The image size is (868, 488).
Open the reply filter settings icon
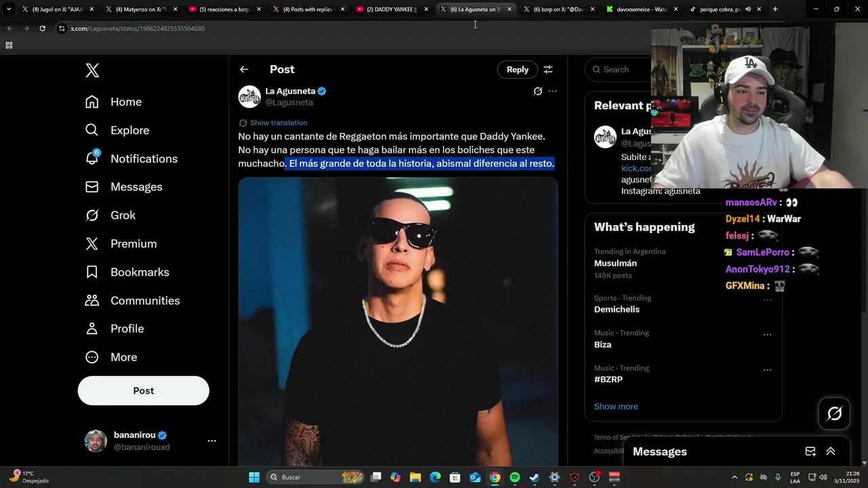548,69
